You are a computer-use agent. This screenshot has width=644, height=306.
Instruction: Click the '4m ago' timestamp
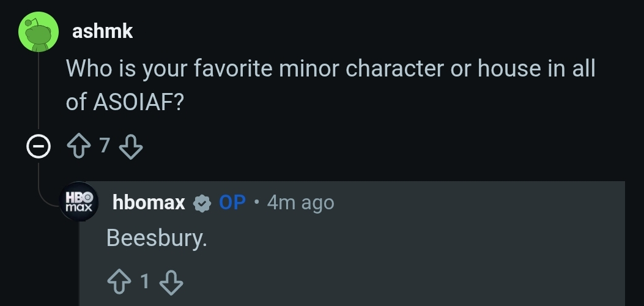[x=301, y=203]
